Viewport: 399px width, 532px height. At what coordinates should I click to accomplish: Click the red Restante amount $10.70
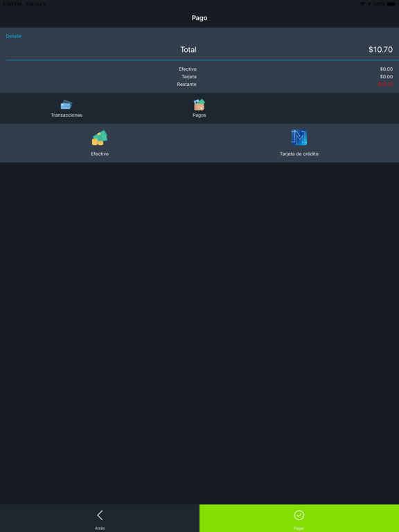[x=385, y=84]
